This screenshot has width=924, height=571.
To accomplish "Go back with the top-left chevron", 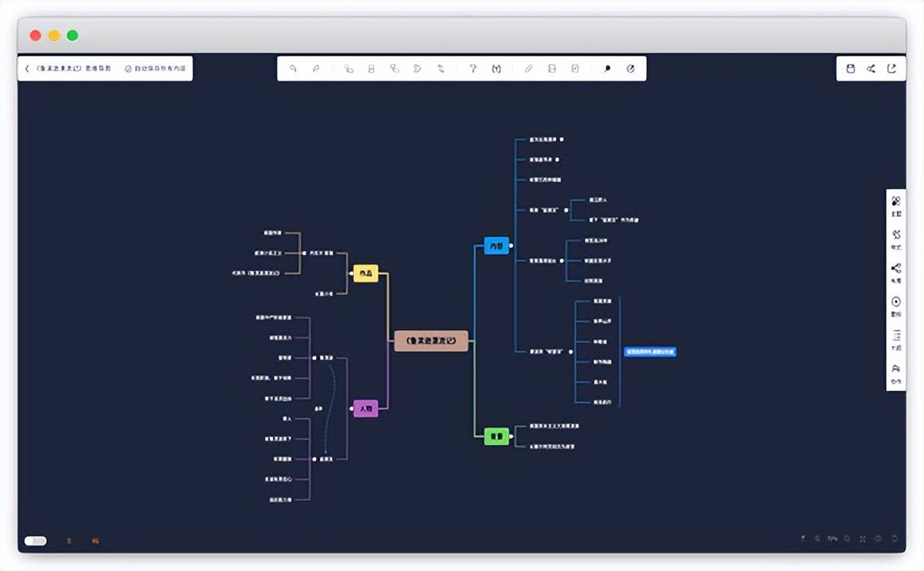I will point(27,69).
